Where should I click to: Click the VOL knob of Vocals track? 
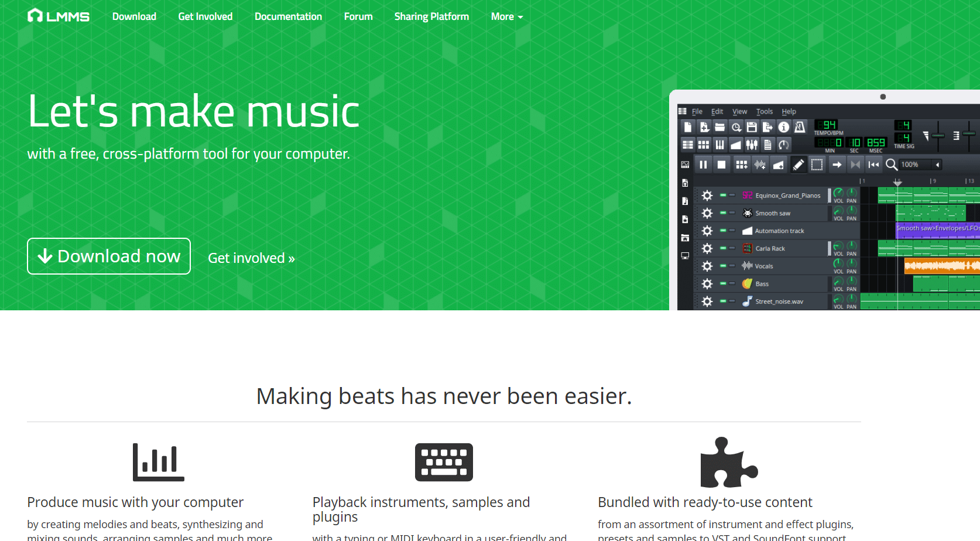(x=838, y=263)
